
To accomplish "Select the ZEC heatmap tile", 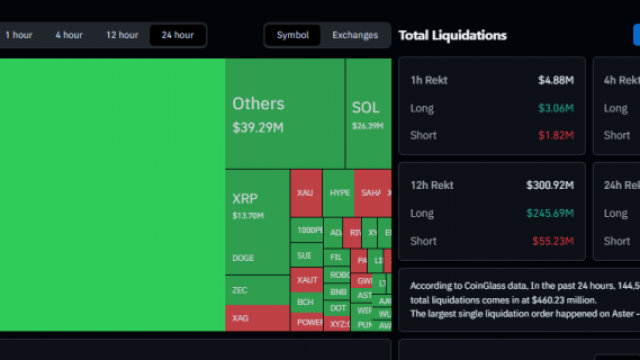I will pyautogui.click(x=257, y=290).
